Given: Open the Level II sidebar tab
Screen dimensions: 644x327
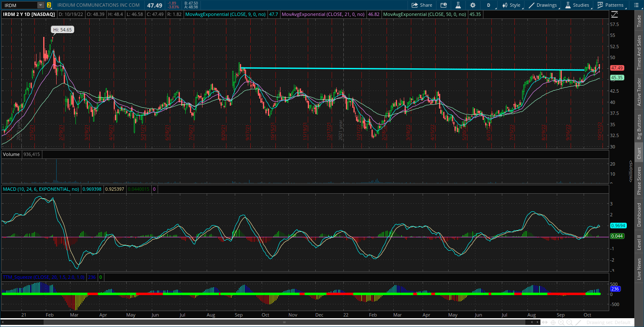Looking at the screenshot, I should [x=639, y=241].
